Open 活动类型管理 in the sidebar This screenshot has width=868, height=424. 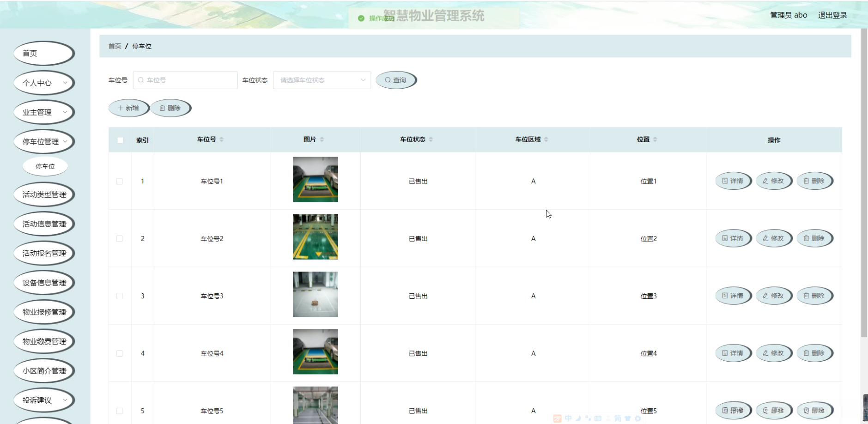click(x=44, y=194)
